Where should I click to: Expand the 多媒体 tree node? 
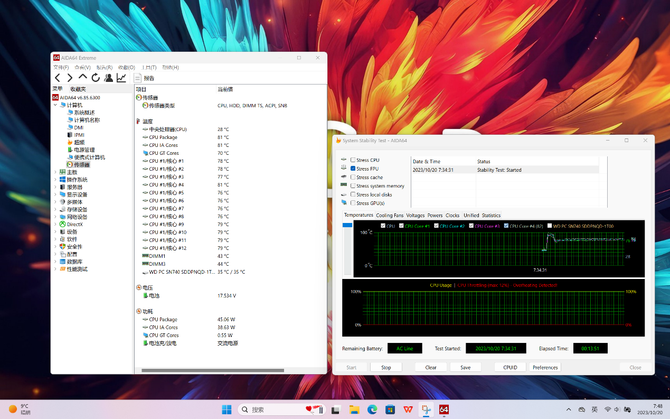(x=55, y=202)
